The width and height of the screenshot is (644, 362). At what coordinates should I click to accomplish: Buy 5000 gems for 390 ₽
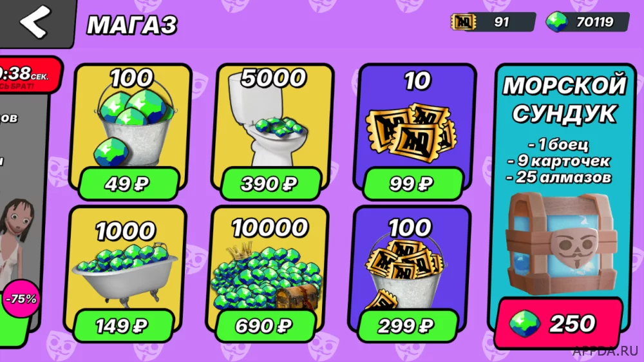270,184
